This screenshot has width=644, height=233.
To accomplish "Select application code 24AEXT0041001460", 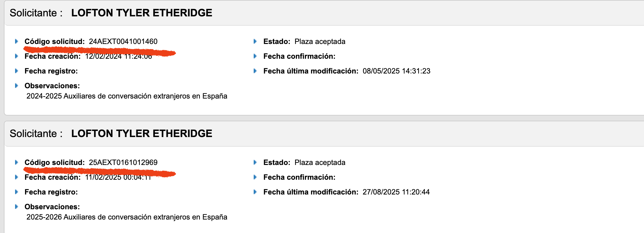I will [x=123, y=41].
